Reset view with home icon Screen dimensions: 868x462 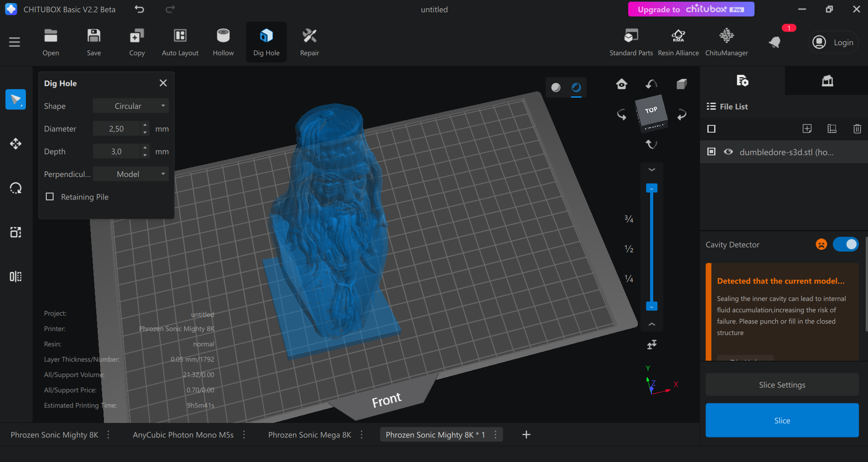[621, 84]
